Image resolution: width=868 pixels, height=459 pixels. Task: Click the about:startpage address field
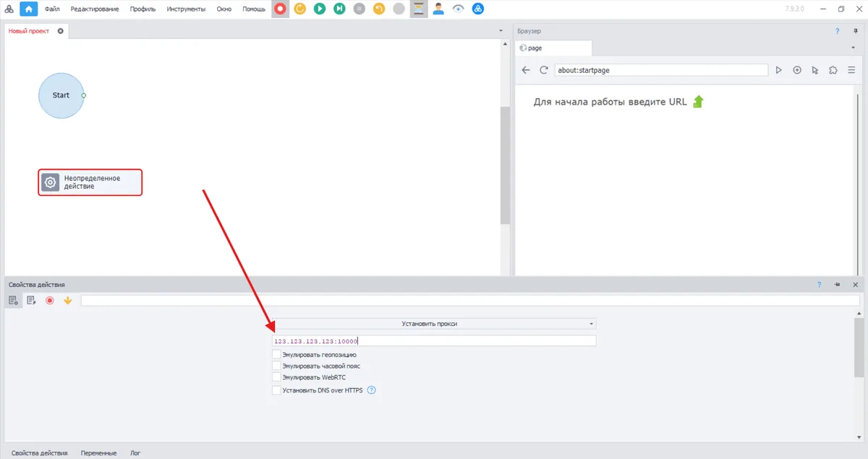[661, 70]
